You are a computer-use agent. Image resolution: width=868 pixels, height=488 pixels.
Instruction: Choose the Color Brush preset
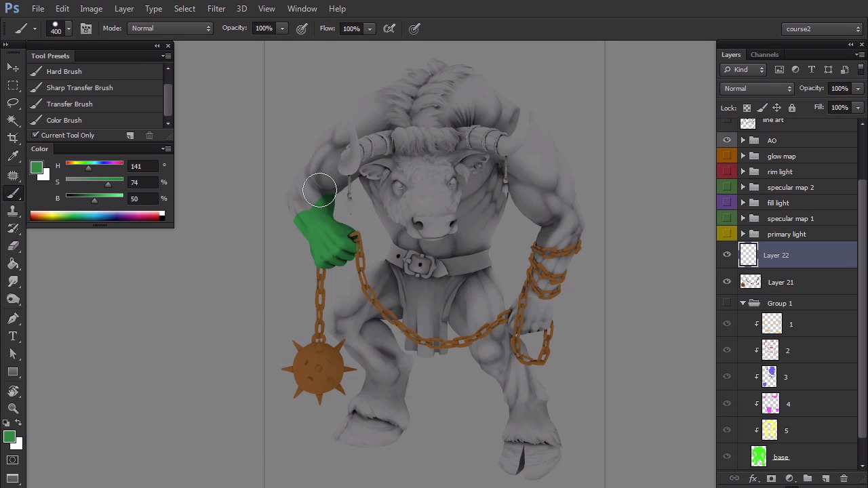[64, 120]
